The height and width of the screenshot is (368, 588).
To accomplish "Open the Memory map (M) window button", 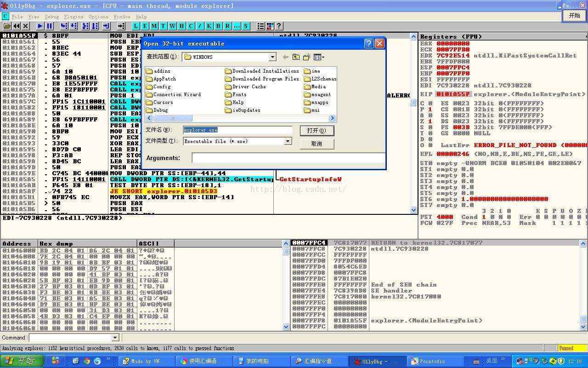I will point(154,26).
